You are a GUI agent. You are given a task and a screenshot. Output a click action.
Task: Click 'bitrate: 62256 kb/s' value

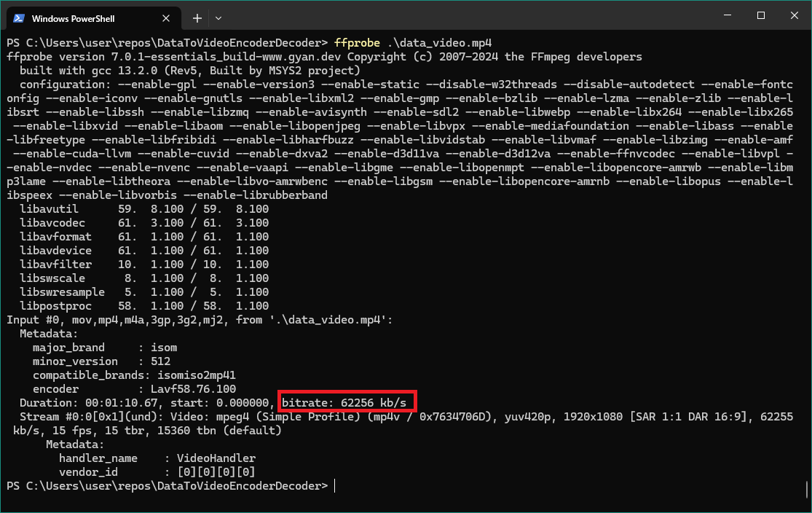click(x=344, y=403)
